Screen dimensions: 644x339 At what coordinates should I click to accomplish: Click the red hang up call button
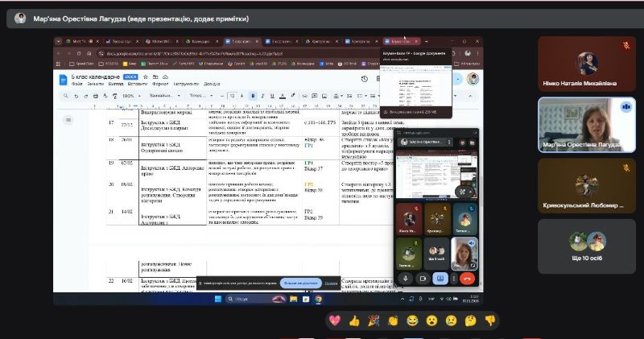pos(466,279)
